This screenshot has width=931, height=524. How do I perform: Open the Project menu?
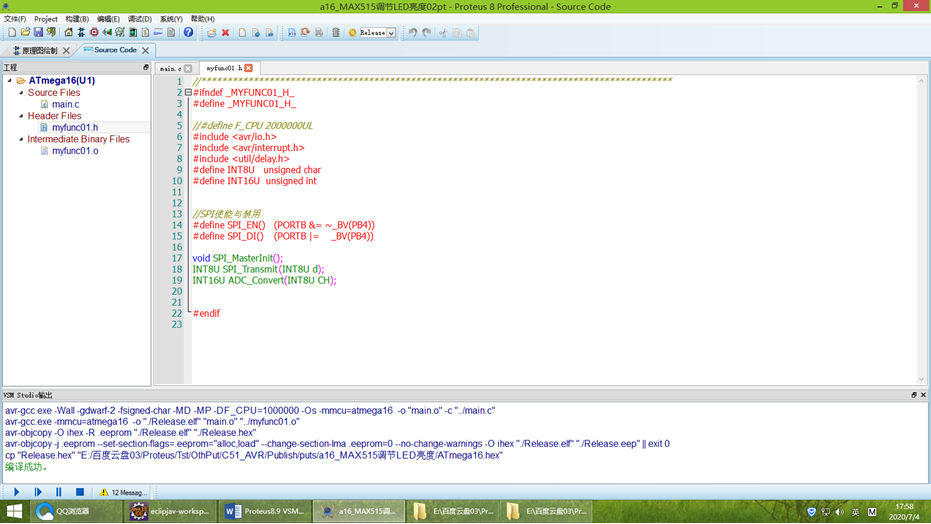(46, 19)
